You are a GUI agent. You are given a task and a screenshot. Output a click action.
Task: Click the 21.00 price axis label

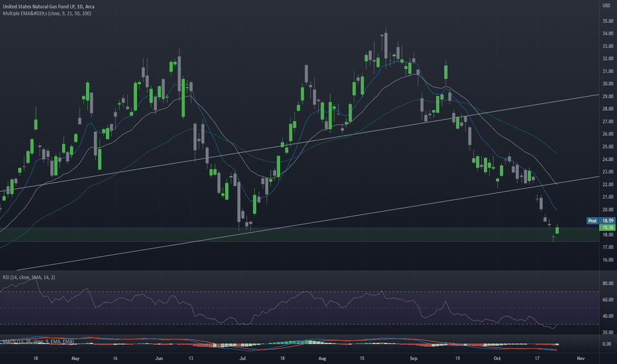(608, 197)
